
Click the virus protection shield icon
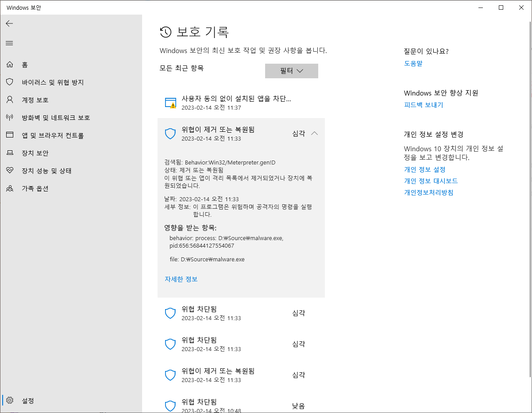pyautogui.click(x=10, y=82)
